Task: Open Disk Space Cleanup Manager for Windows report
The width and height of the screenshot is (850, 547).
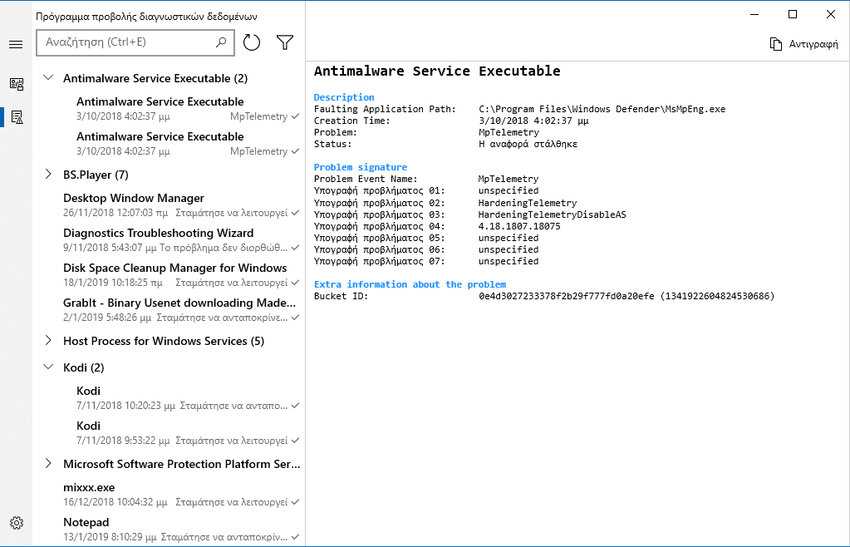Action: [181, 275]
